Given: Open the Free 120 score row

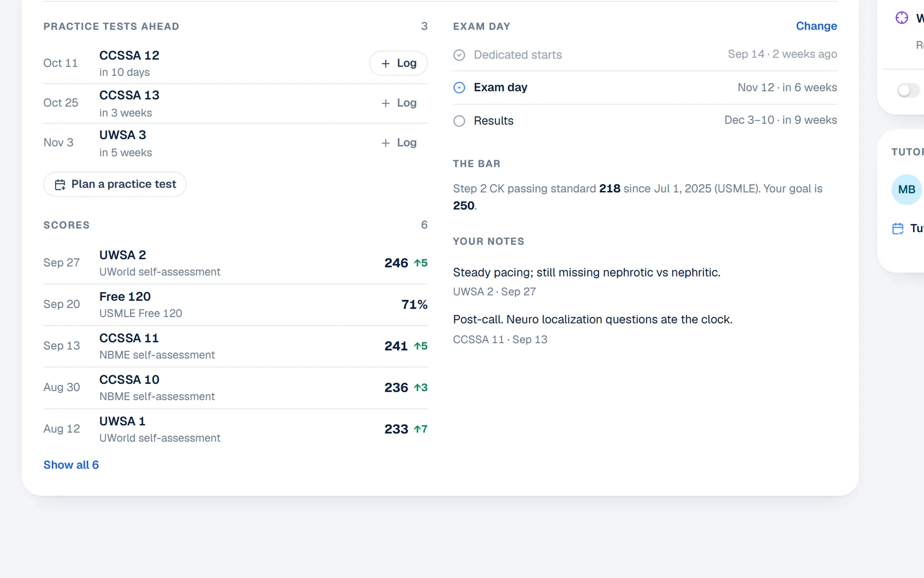Looking at the screenshot, I should point(236,304).
